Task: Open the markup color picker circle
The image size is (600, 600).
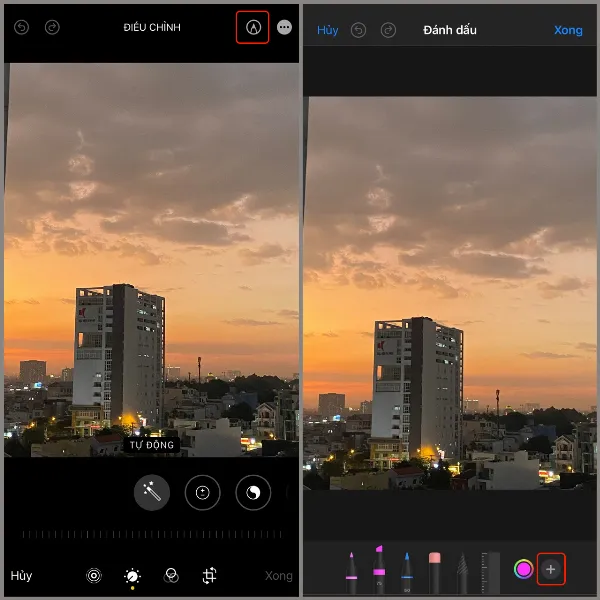Action: [x=523, y=569]
